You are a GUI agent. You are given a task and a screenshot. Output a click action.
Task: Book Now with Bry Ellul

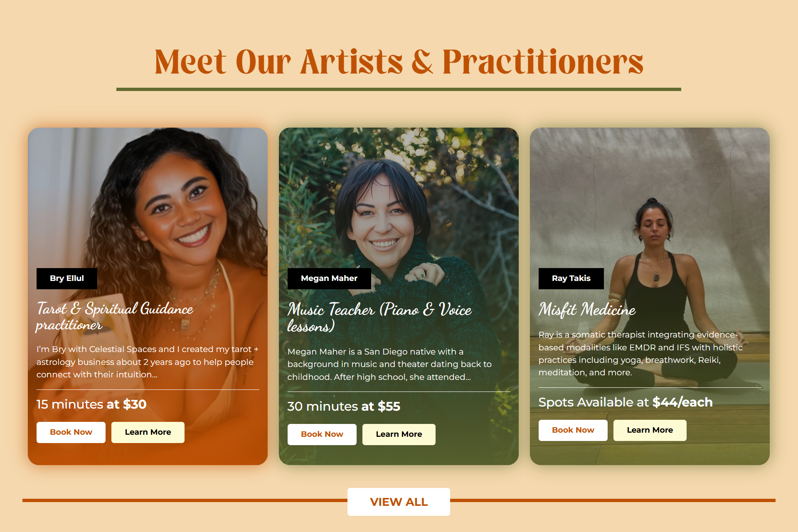tap(71, 432)
